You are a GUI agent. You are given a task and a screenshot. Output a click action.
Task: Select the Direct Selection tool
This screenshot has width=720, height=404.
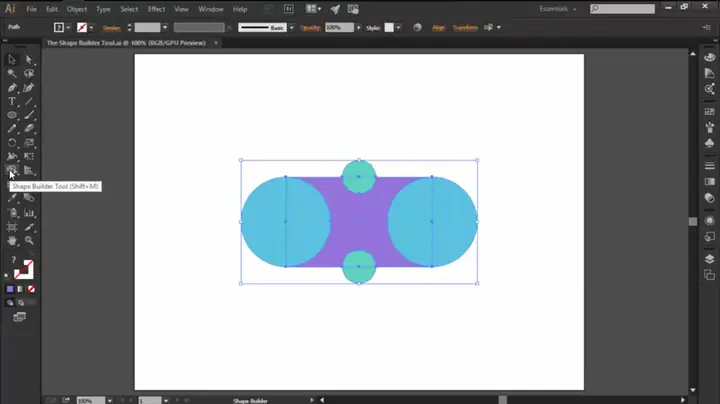click(29, 60)
